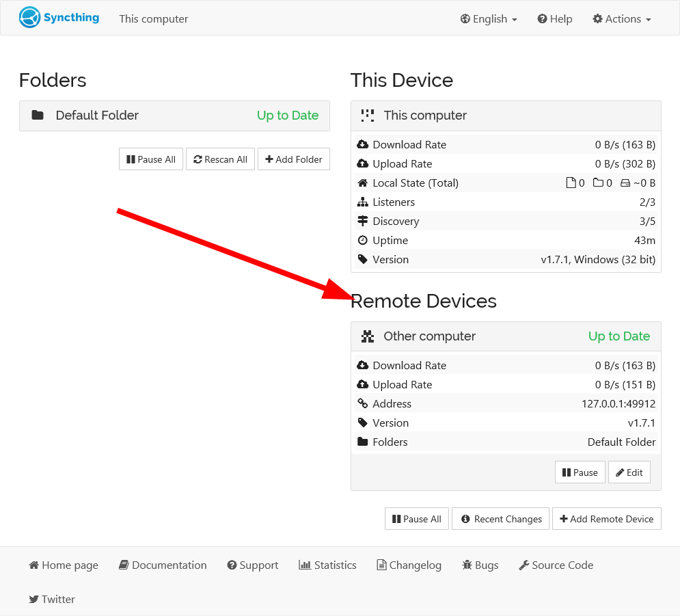680x616 pixels.
Task: Open Recent Changes
Action: [x=500, y=519]
